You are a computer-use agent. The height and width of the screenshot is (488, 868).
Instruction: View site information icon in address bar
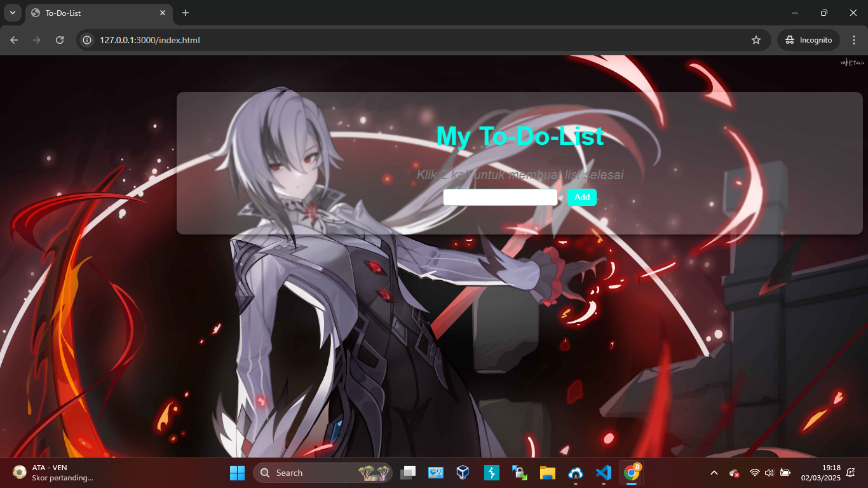[88, 40]
